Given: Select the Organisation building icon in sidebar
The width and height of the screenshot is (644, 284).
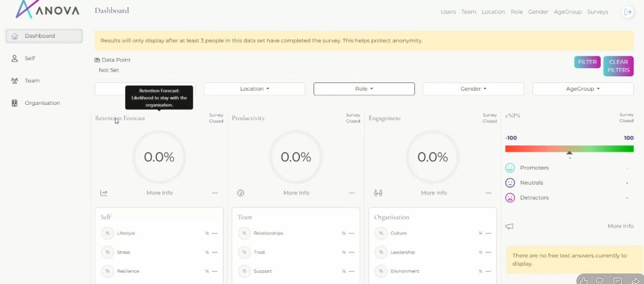Looking at the screenshot, I should coord(14,103).
